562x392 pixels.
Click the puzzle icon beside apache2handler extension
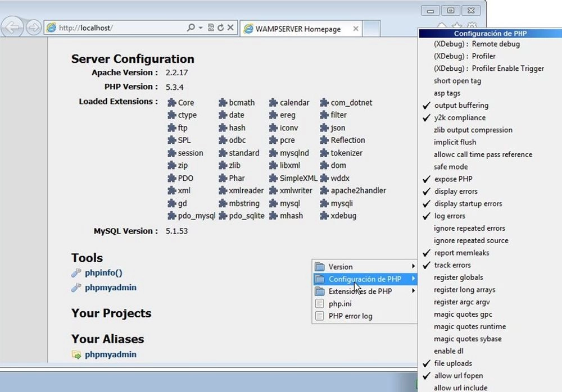[324, 190]
